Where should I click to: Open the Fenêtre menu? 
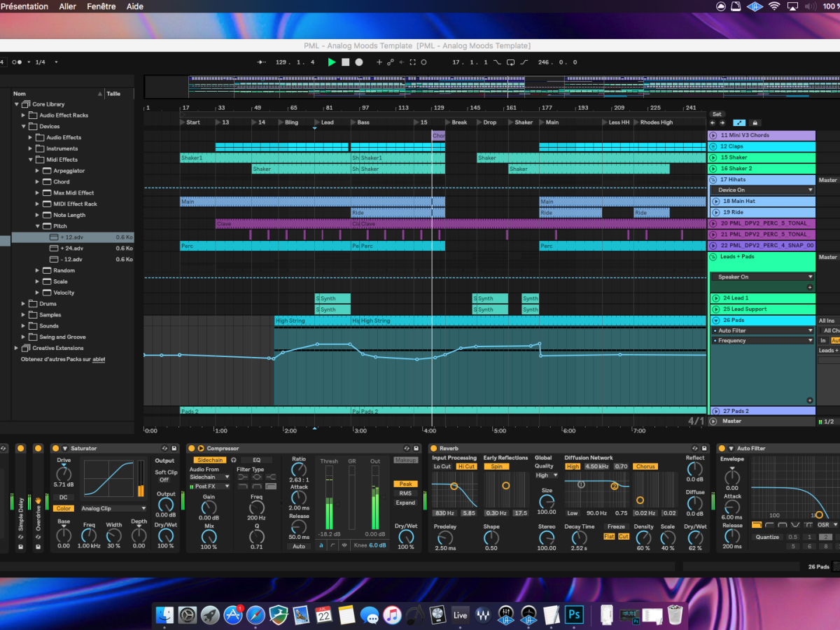(x=101, y=6)
